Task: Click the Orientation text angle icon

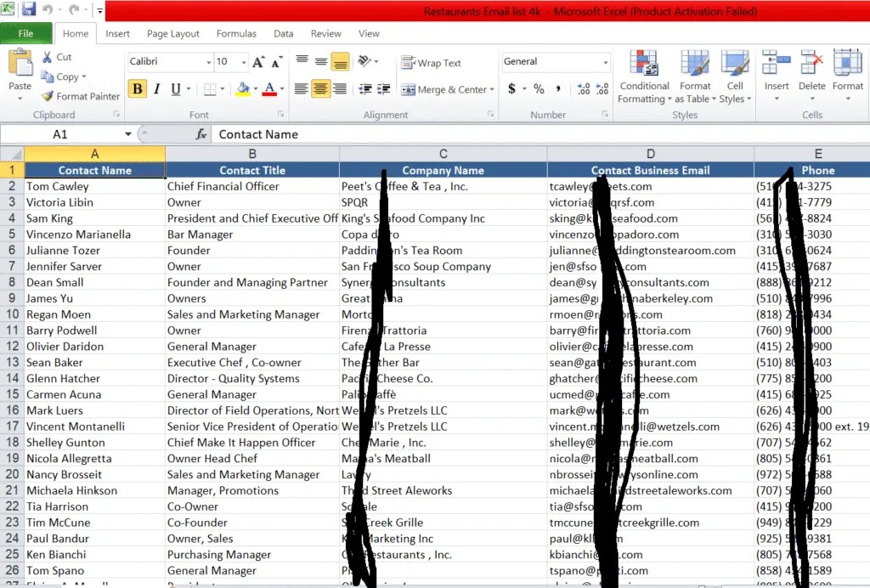Action: point(364,61)
